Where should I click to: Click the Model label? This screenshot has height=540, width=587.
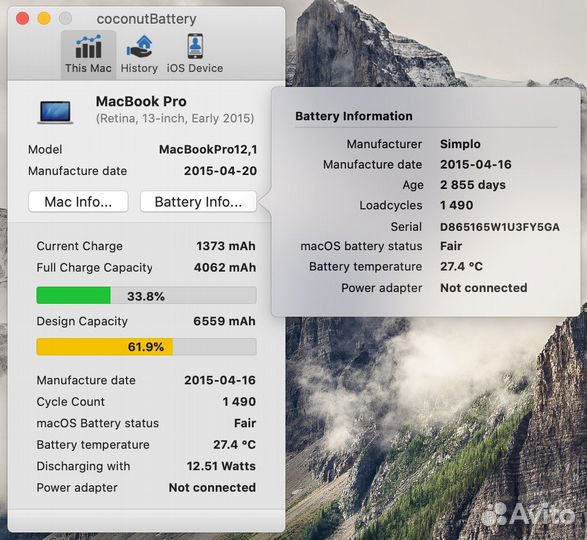45,150
